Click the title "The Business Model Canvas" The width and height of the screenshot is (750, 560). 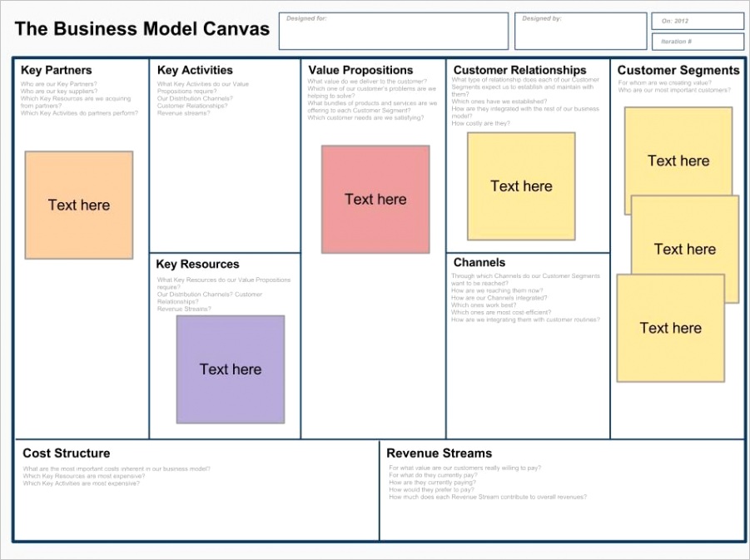point(142,29)
